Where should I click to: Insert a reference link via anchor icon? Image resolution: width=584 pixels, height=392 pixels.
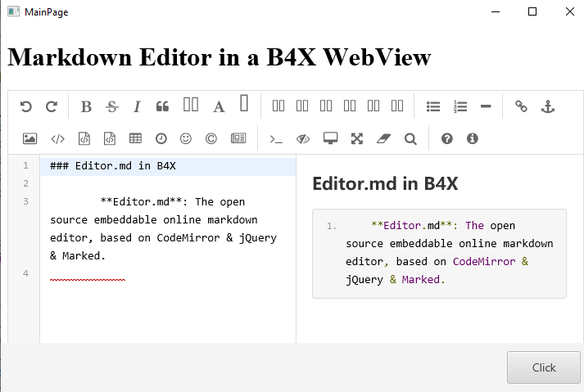pos(548,107)
